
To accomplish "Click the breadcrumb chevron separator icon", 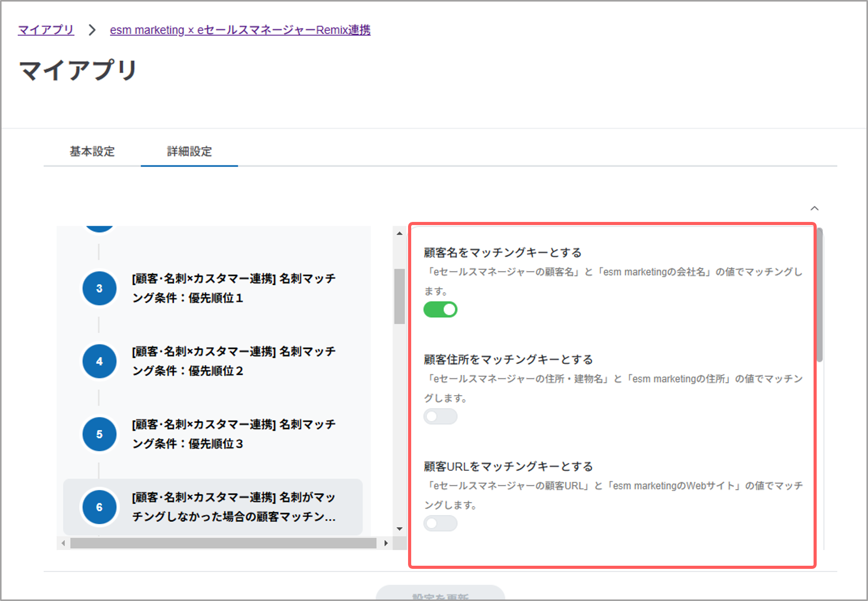I will [92, 30].
